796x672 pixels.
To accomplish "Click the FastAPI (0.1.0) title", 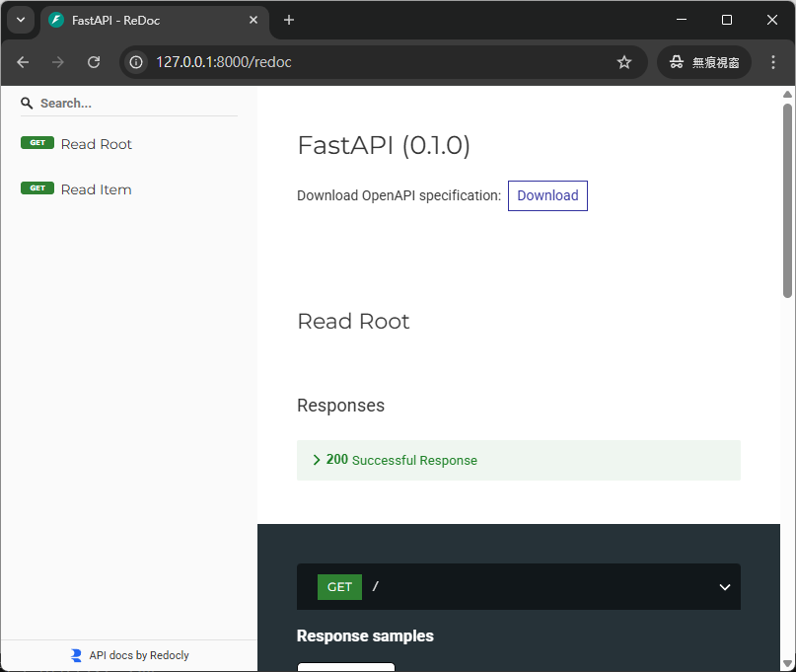I will pos(384,145).
